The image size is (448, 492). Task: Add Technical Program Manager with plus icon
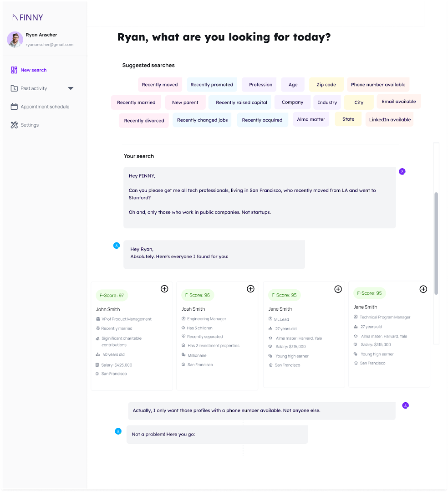click(423, 289)
